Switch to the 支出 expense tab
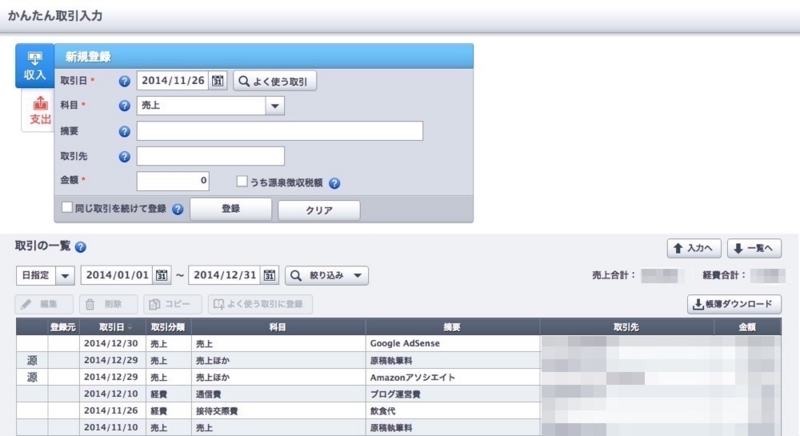 40,111
